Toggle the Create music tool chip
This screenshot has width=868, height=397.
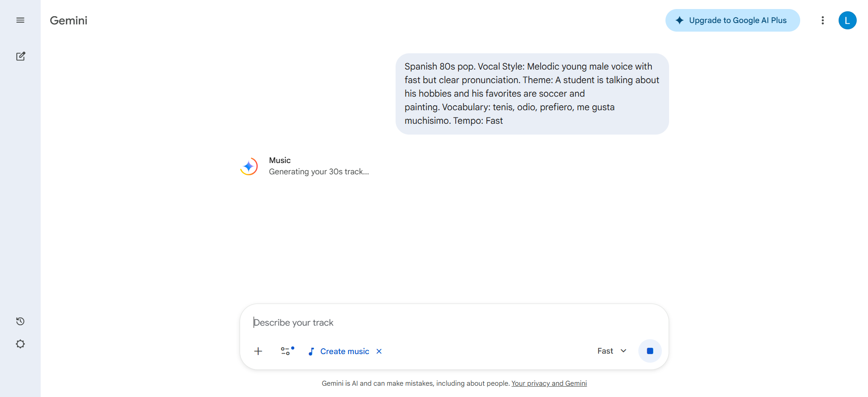339,351
